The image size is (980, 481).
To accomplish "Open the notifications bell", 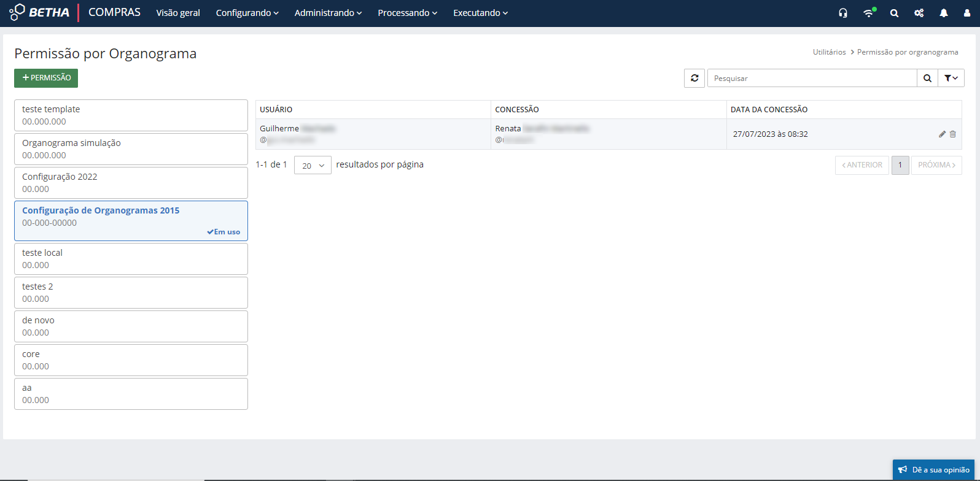I will 944,13.
